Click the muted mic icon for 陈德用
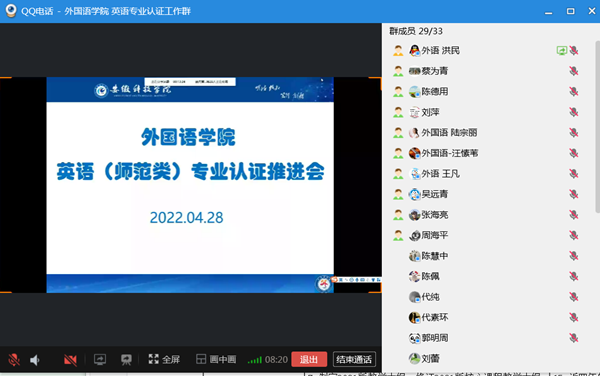The image size is (600, 376). (573, 91)
